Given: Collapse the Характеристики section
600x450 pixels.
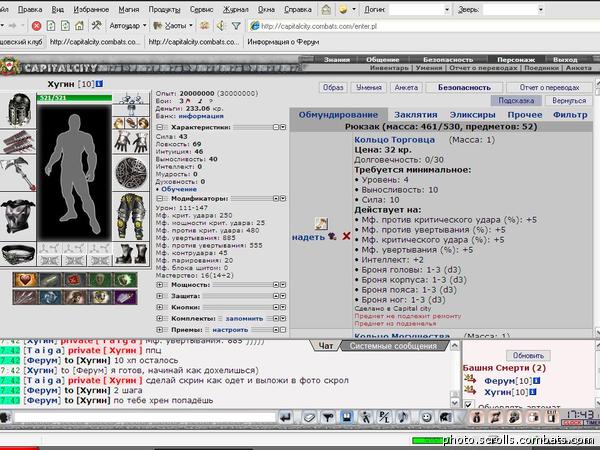Looking at the screenshot, I should click(x=160, y=127).
